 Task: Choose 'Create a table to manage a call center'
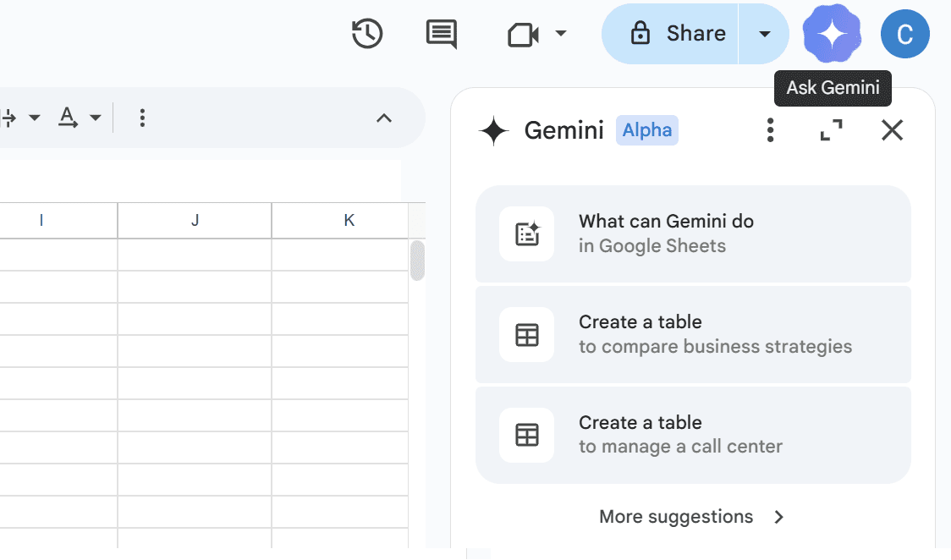(694, 434)
